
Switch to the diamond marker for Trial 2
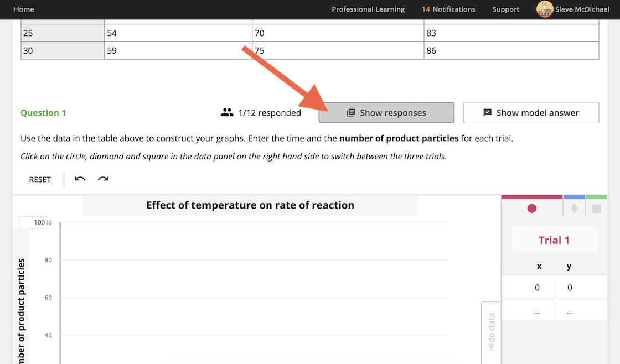pos(573,209)
